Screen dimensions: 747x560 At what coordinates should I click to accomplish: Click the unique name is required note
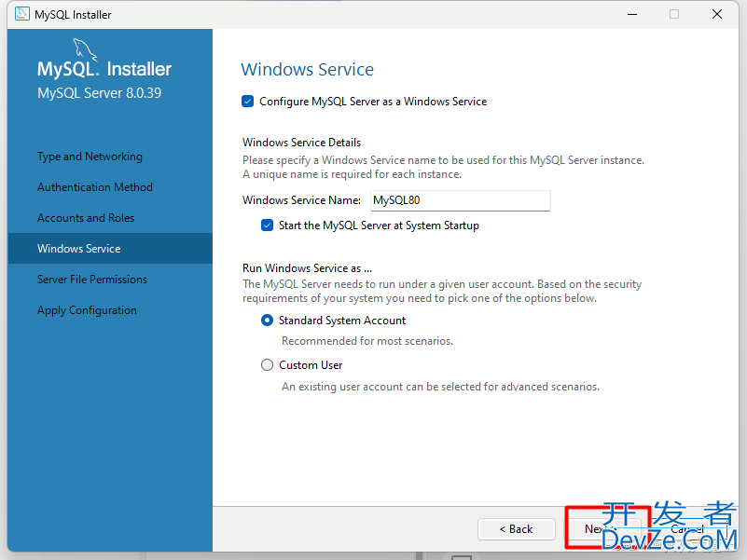pos(353,174)
